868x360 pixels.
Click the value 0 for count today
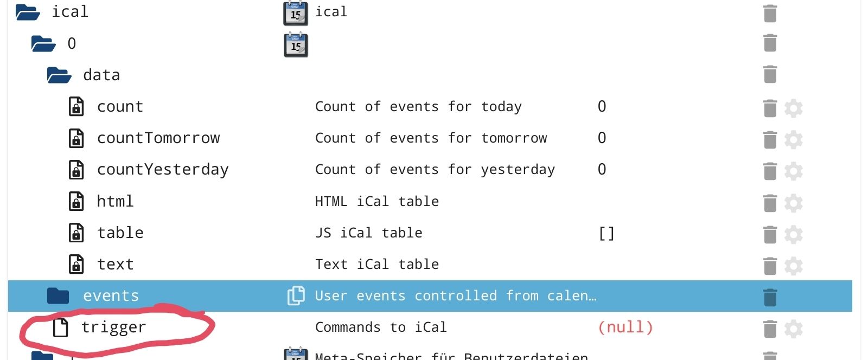pos(602,107)
